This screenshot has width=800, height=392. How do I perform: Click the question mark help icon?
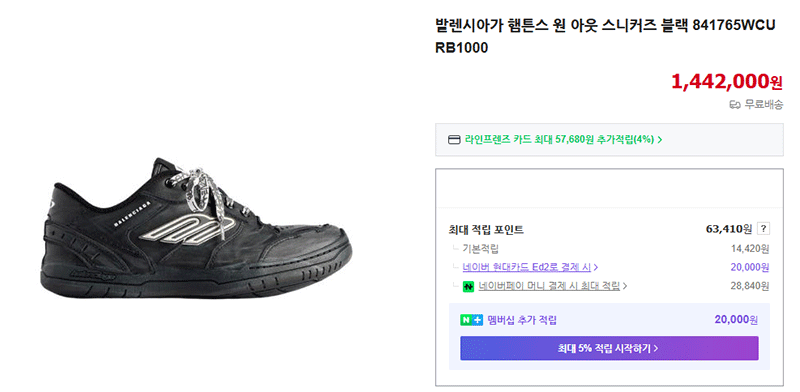pos(764,229)
